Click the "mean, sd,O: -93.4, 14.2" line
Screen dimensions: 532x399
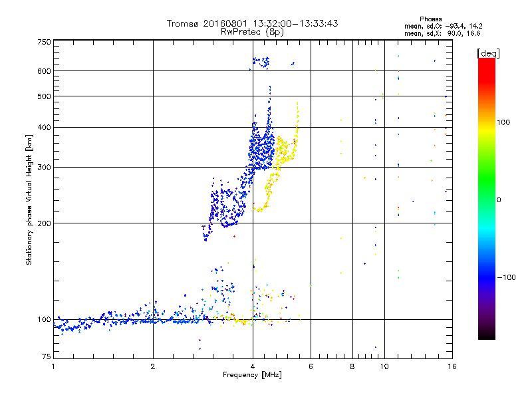coord(443,26)
